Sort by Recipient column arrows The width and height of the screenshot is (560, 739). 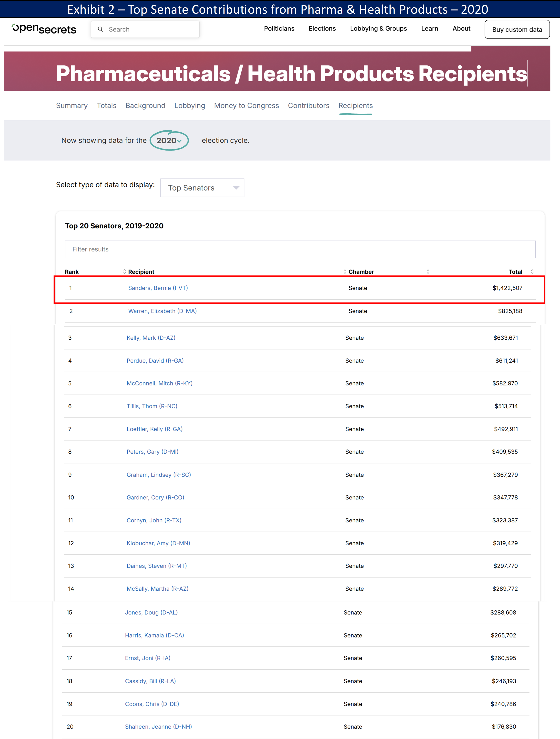(345, 272)
